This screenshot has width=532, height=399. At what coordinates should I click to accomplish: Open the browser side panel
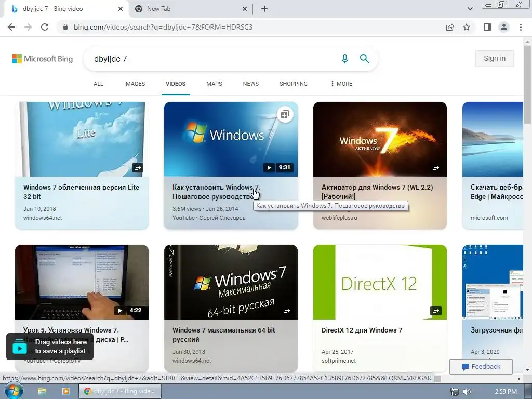[x=487, y=27]
